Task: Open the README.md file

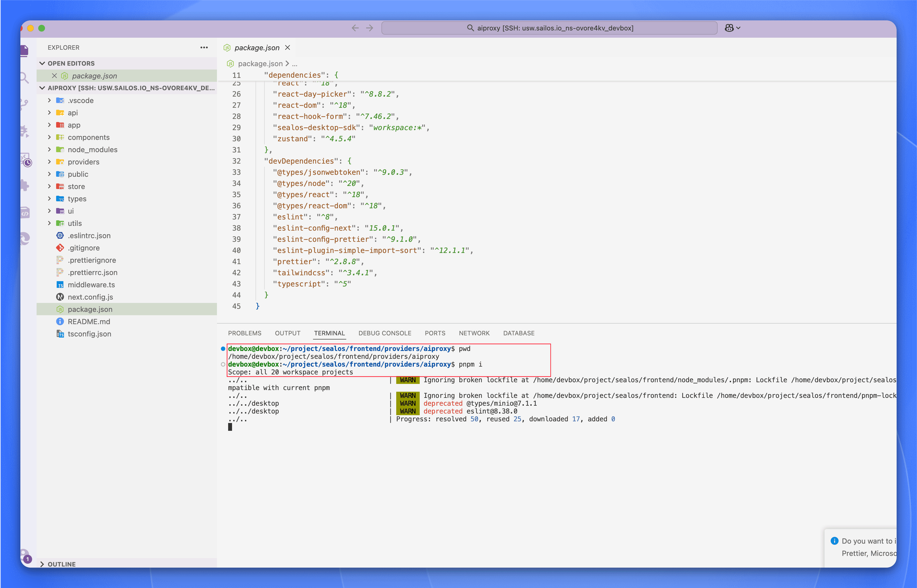Action: [x=89, y=321]
